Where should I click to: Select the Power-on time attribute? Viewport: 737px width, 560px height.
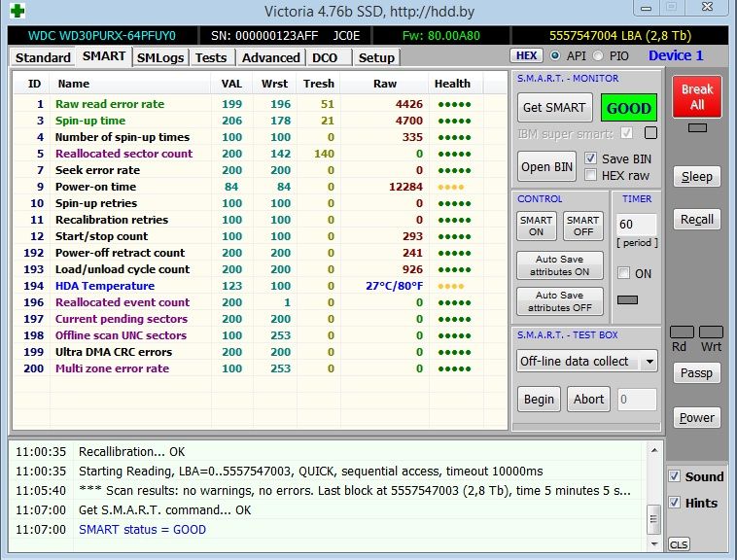click(260, 187)
